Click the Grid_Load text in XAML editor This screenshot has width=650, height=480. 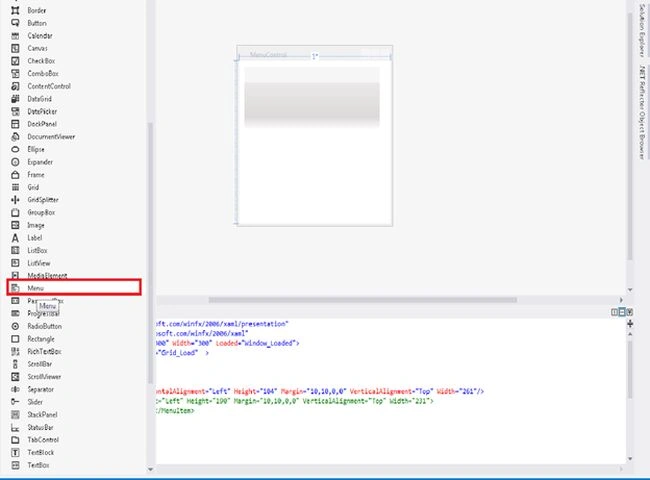coord(179,353)
